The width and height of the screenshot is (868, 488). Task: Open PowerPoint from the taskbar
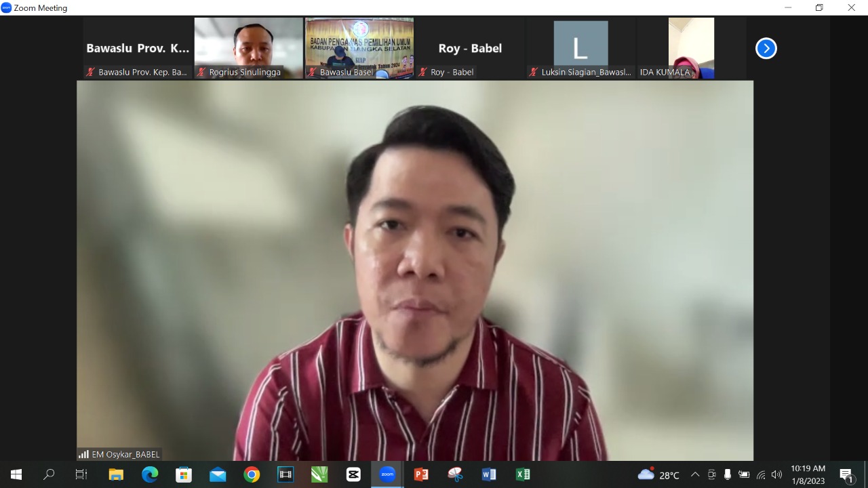pos(421,474)
